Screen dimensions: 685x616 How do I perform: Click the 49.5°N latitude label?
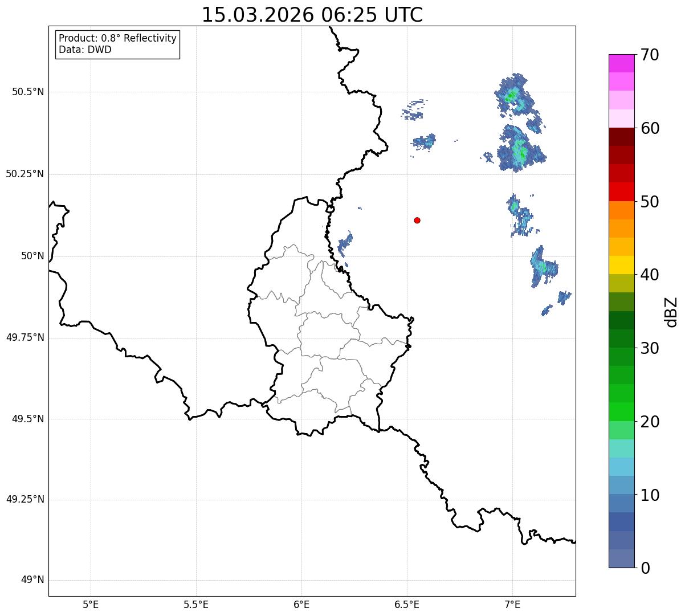(27, 419)
